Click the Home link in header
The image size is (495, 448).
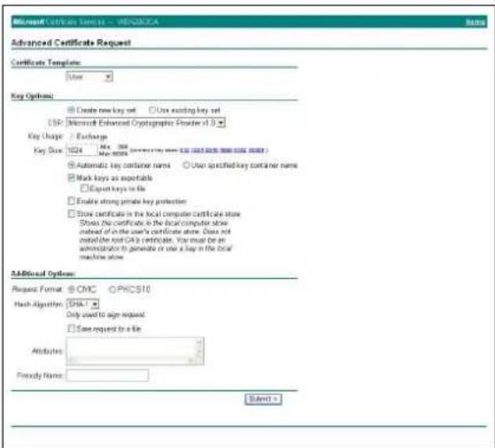(x=476, y=22)
